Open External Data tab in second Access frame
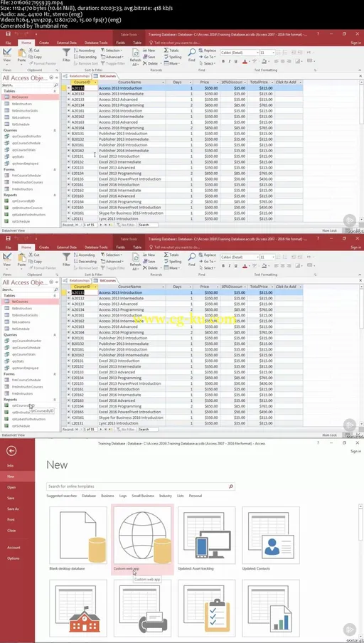Viewport: 364px width, 643px height. 67,248
